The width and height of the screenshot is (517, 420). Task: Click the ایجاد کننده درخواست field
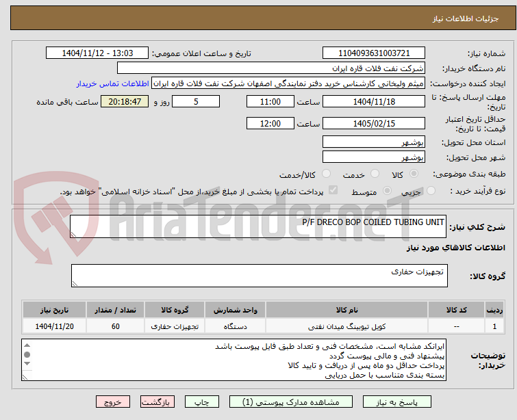288,83
